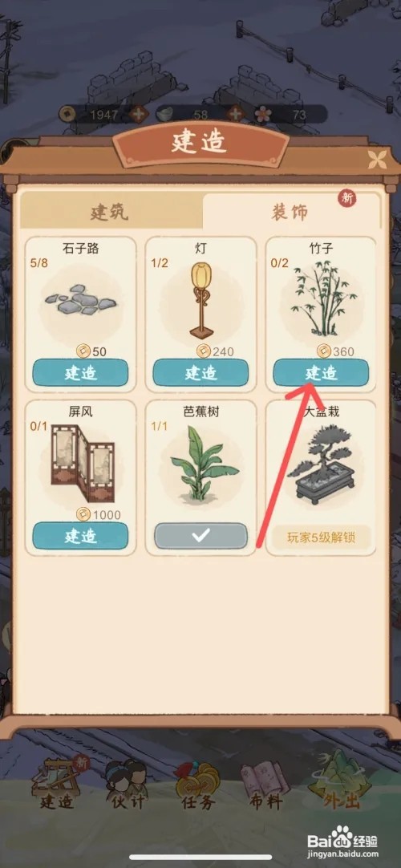Tap the 芭蕉树 checkmark button

[x=200, y=536]
